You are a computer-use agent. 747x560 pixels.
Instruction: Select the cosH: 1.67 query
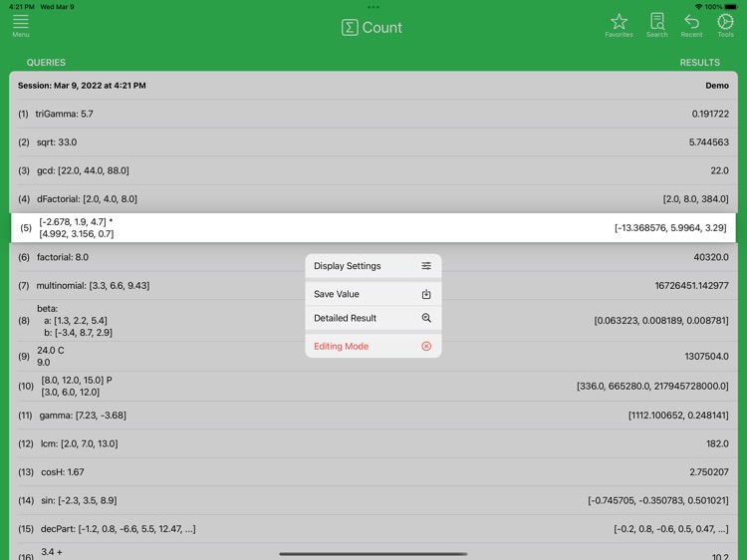[x=373, y=472]
